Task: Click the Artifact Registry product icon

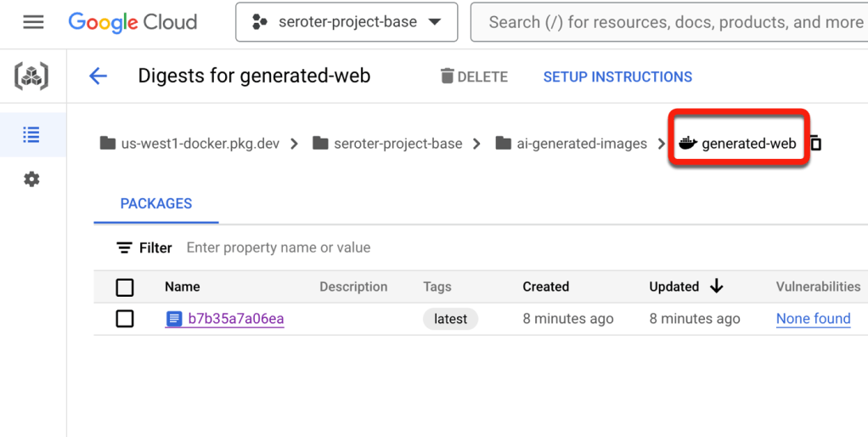Action: point(31,77)
